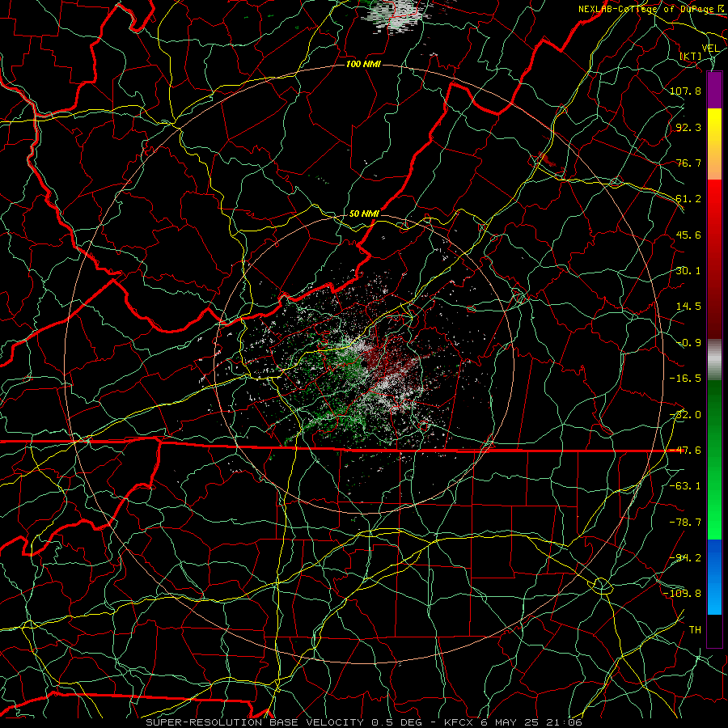Select the 30.1 velocity scale value

[688, 271]
